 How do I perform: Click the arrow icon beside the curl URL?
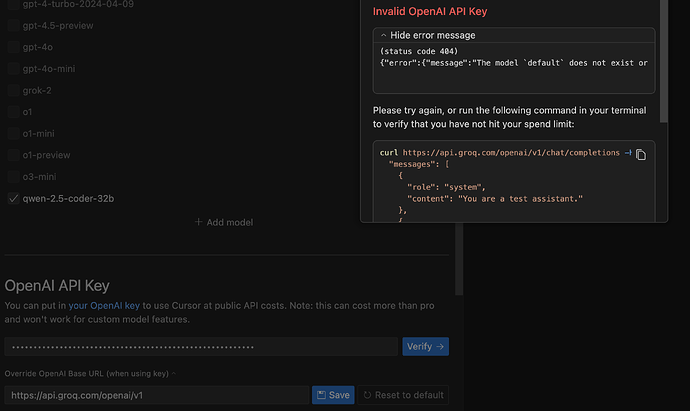coord(628,153)
